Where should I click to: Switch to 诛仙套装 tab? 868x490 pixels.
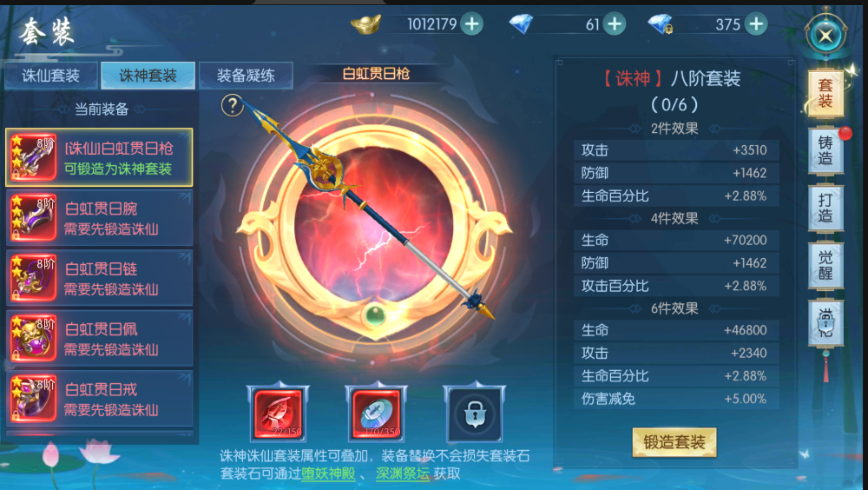coord(51,76)
